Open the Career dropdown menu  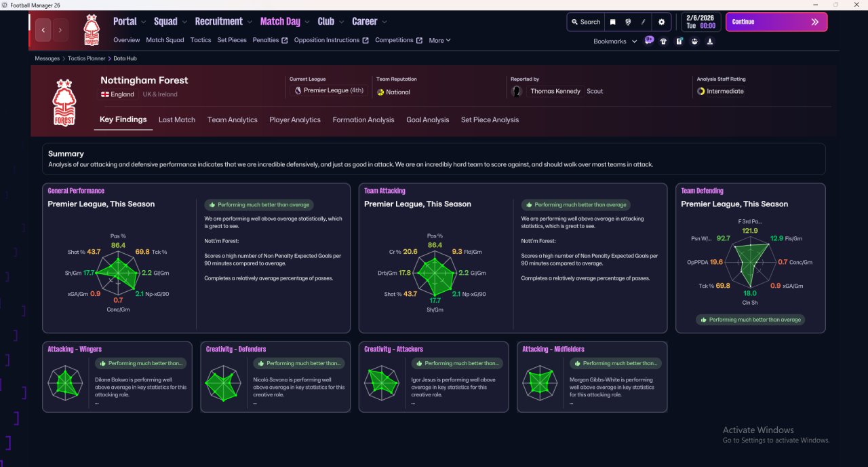tap(370, 22)
